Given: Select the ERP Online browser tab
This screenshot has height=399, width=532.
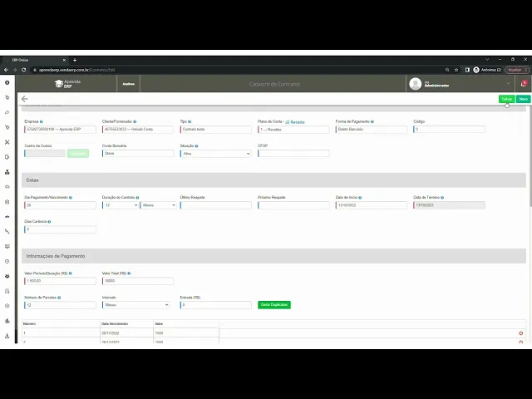Looking at the screenshot, I should [x=36, y=60].
